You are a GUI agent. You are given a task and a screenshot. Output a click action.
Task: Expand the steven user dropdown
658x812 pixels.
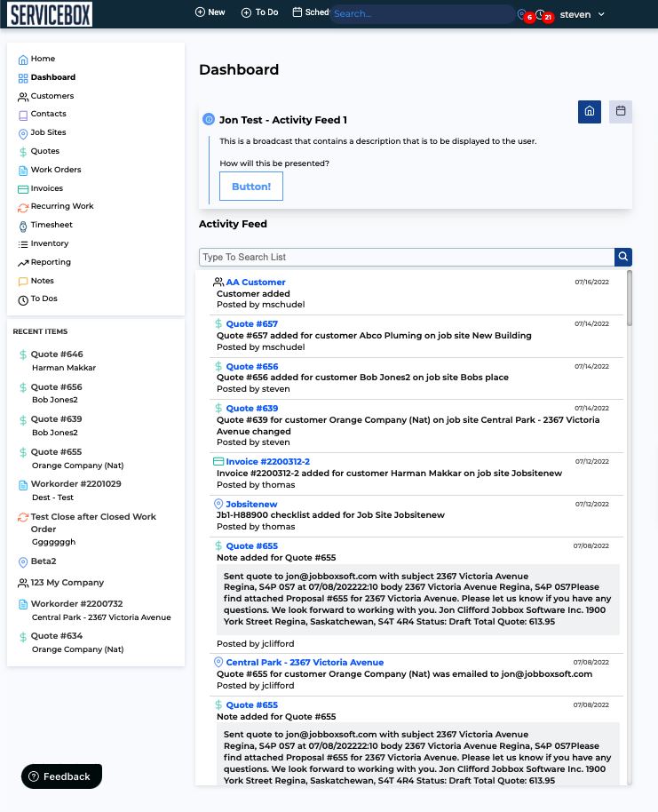click(583, 14)
